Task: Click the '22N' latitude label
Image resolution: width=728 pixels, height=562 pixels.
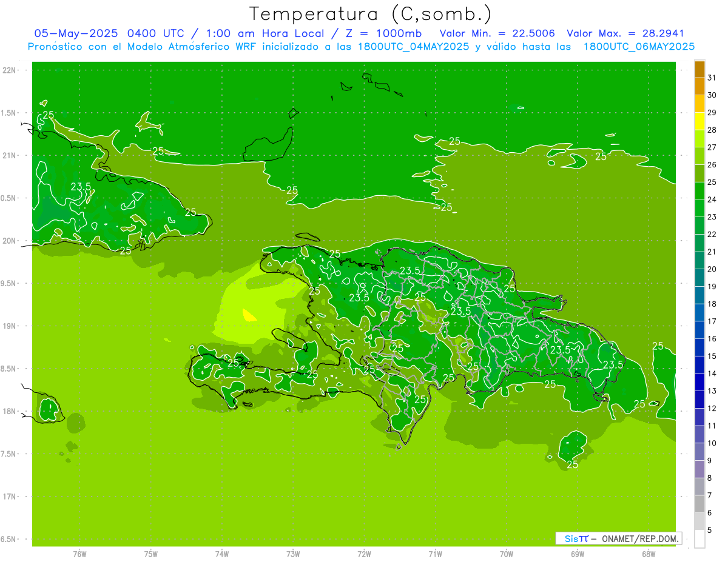Action: point(10,70)
